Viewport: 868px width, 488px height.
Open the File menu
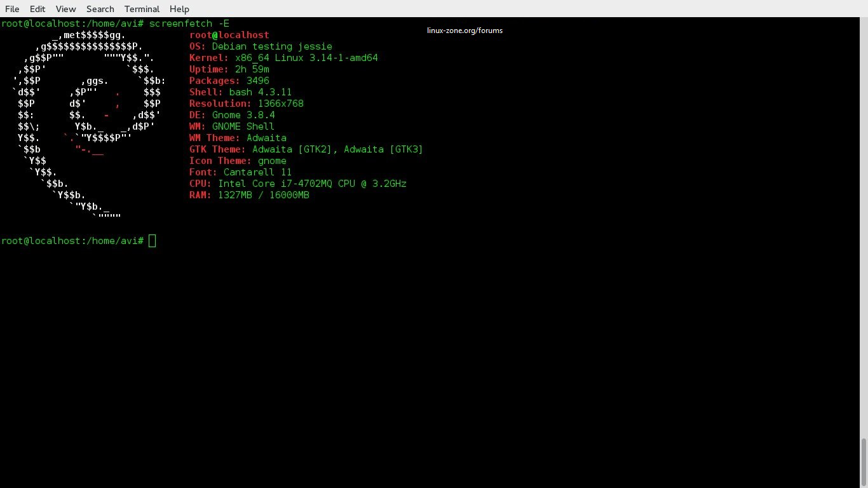12,9
